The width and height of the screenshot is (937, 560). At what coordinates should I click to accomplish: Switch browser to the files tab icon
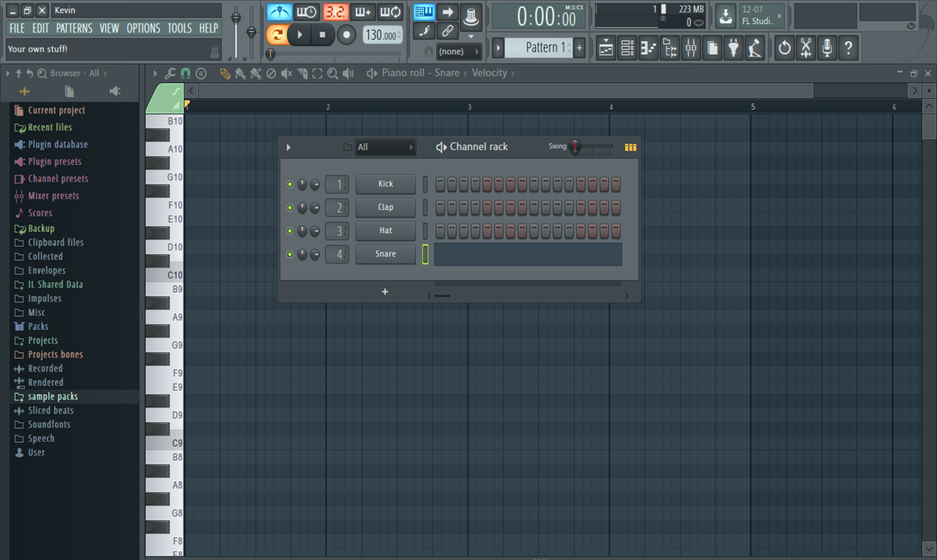(69, 92)
